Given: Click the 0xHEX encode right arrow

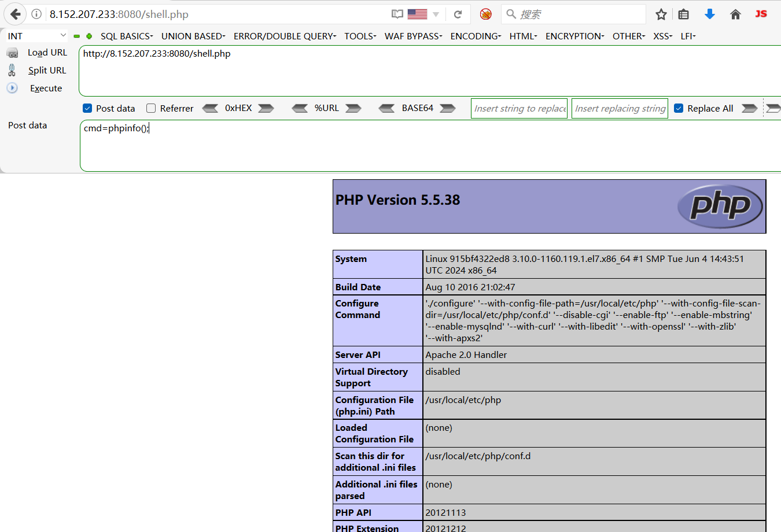Looking at the screenshot, I should (x=266, y=108).
